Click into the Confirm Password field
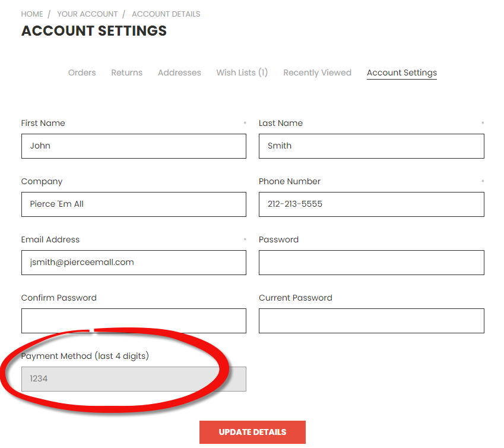The width and height of the screenshot is (504, 448). point(134,321)
